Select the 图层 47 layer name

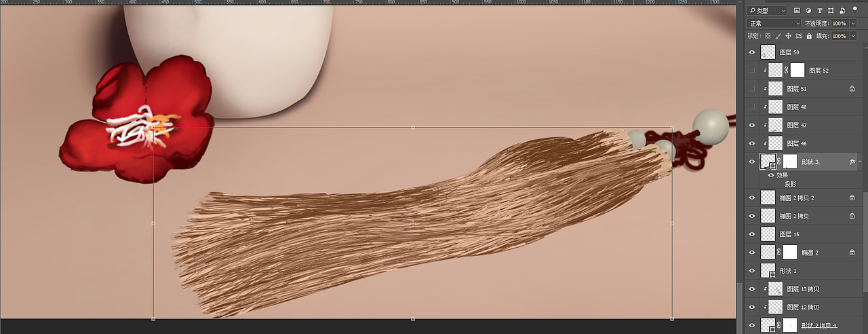click(x=797, y=126)
